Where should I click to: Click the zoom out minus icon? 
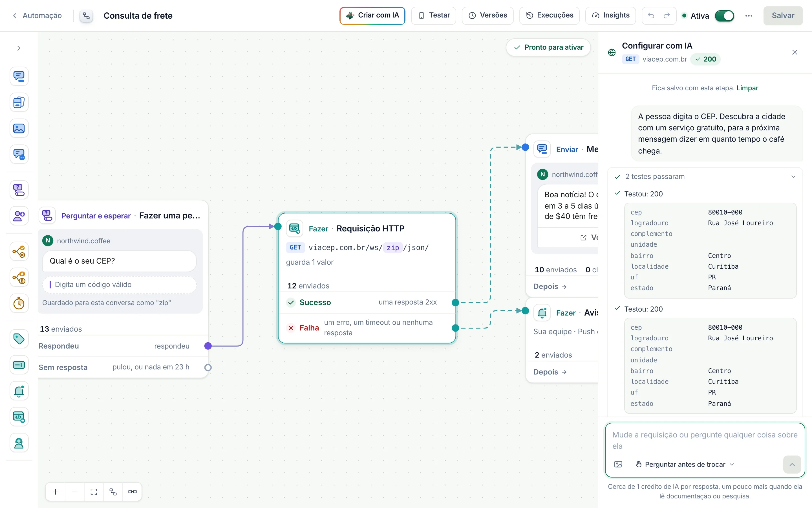tap(75, 492)
